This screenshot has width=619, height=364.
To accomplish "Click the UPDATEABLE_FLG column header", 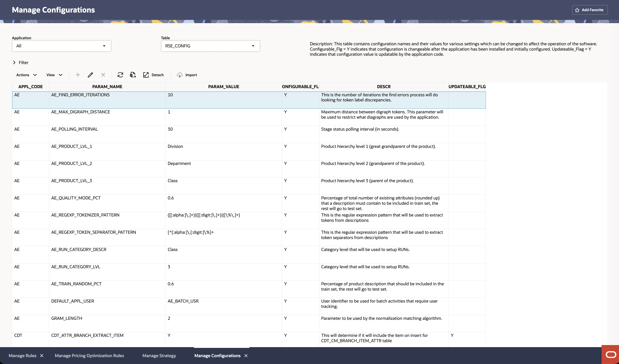I will pyautogui.click(x=467, y=87).
